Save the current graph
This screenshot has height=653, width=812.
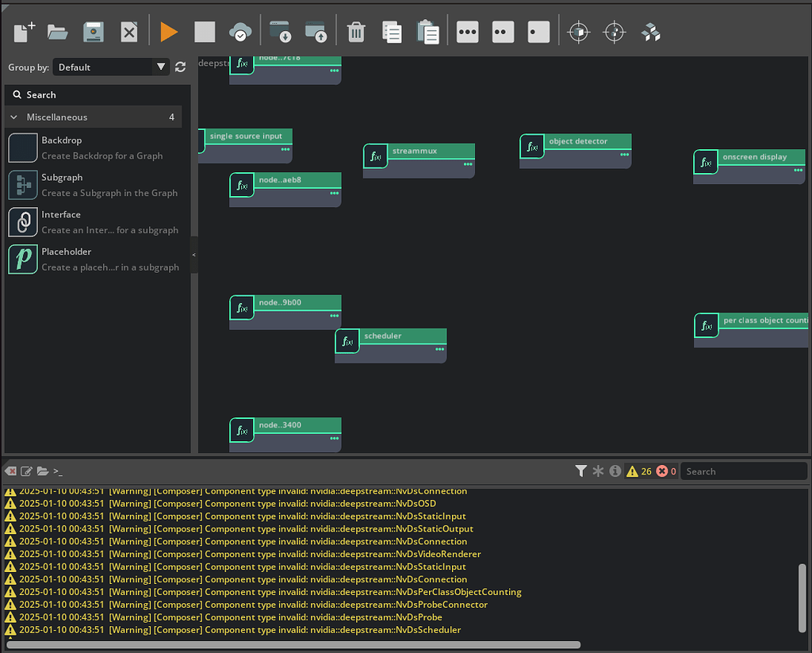coord(92,32)
